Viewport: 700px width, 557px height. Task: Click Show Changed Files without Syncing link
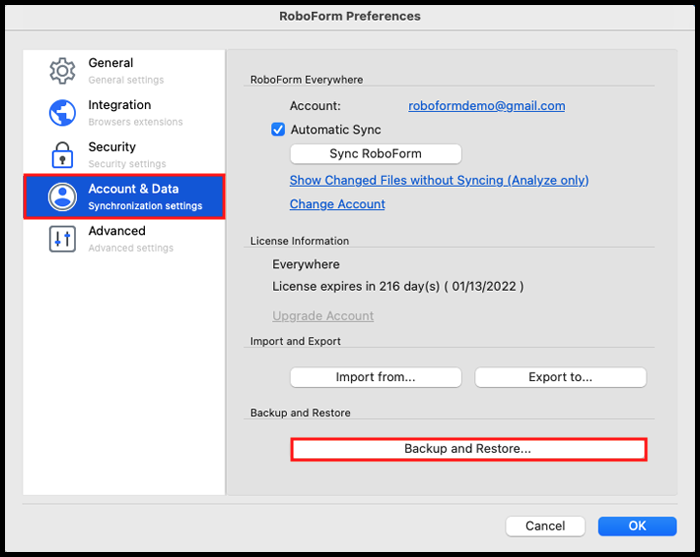point(439,180)
